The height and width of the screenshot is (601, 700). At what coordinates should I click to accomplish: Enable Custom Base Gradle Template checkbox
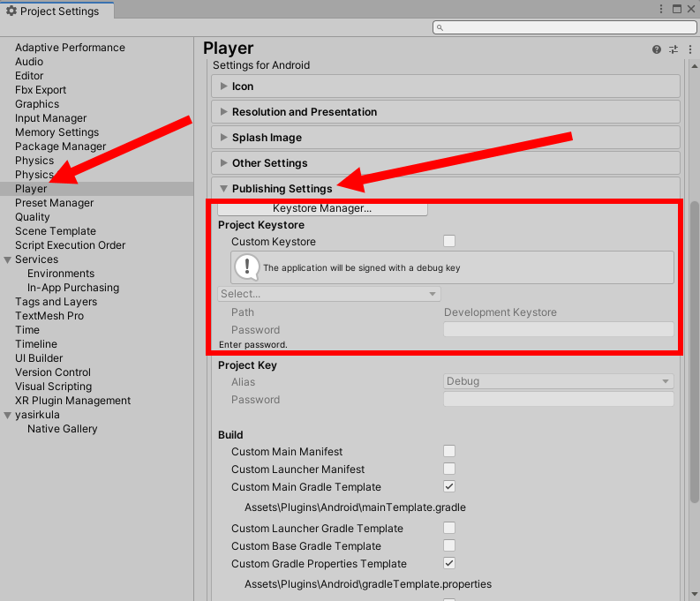click(449, 545)
